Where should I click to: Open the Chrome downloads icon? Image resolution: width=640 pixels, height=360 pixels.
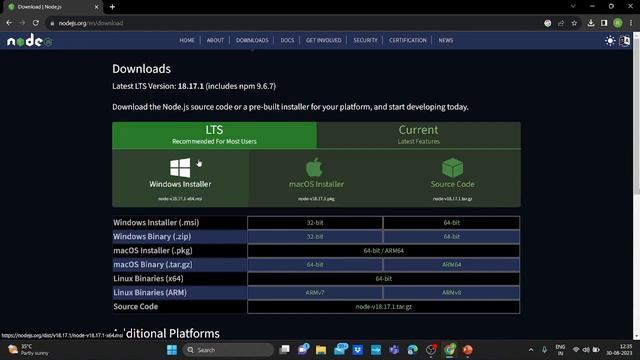tap(591, 23)
